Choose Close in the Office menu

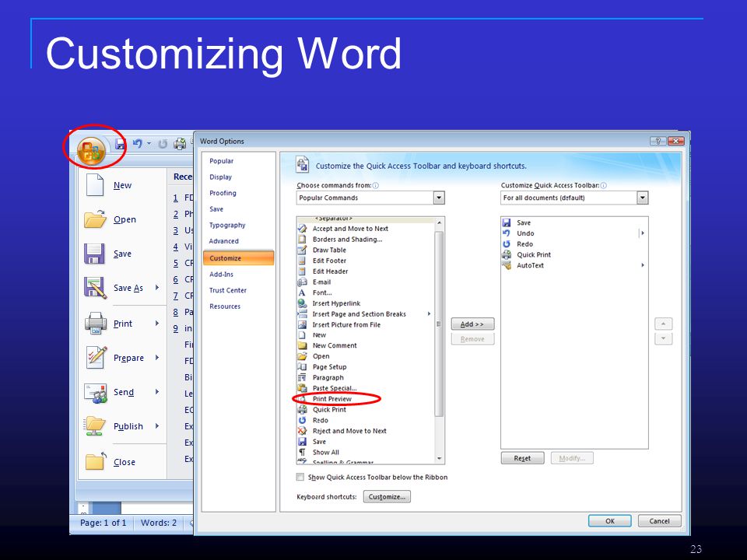tap(124, 462)
